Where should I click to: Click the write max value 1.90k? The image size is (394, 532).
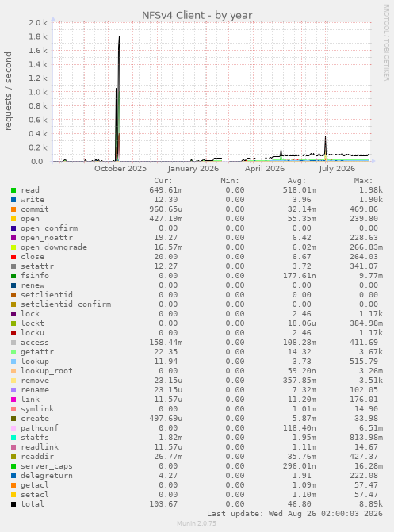tap(371, 200)
